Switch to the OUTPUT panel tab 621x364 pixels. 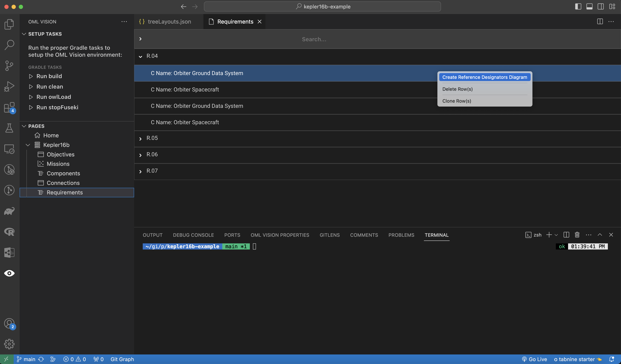coord(152,235)
